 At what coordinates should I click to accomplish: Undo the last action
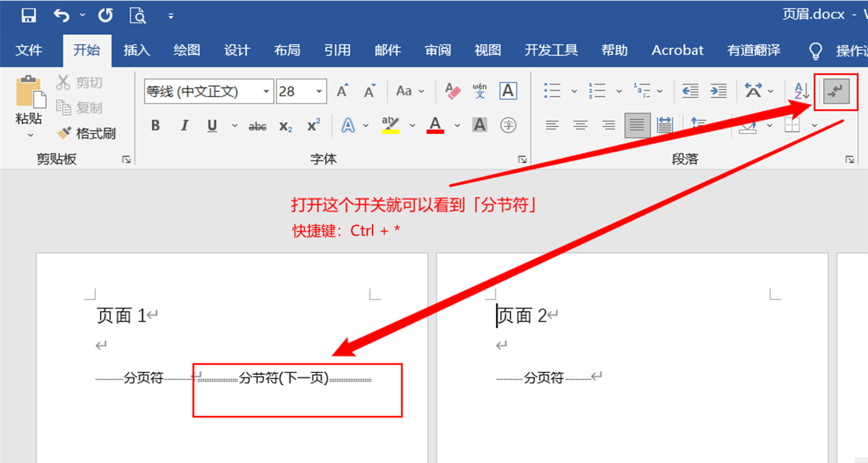click(x=61, y=15)
